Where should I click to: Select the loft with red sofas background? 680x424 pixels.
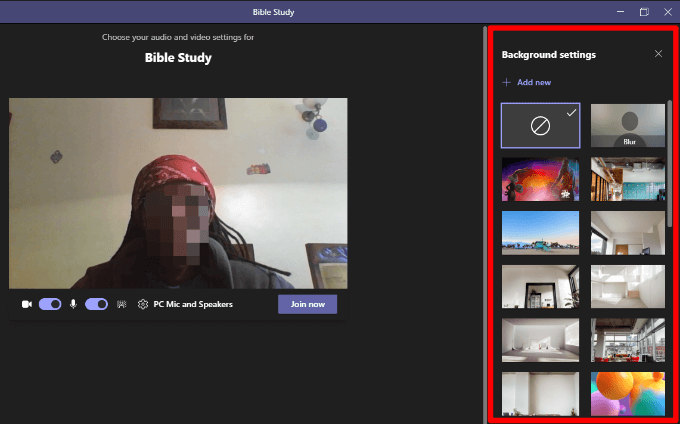coord(628,340)
